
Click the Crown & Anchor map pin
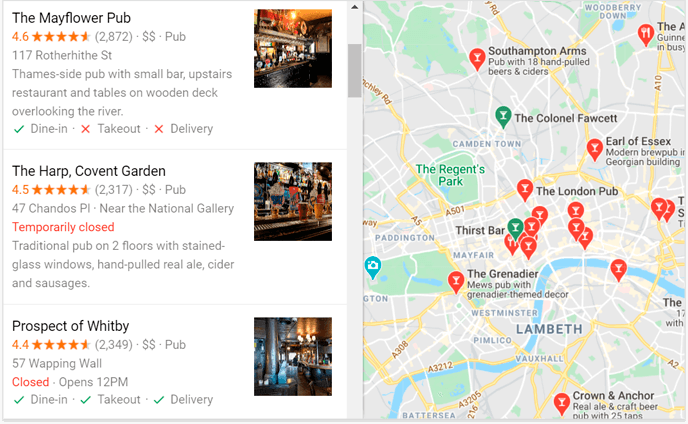coord(561,403)
